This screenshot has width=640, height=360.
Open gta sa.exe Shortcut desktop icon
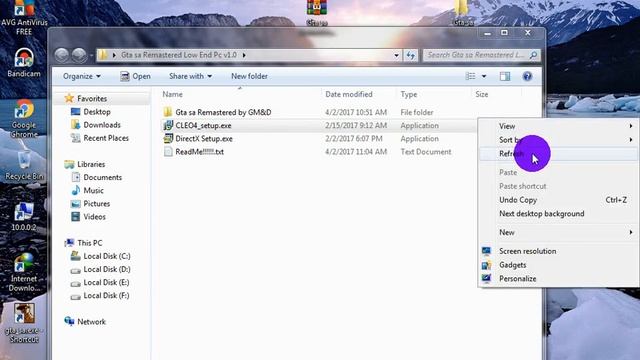pos(24,323)
